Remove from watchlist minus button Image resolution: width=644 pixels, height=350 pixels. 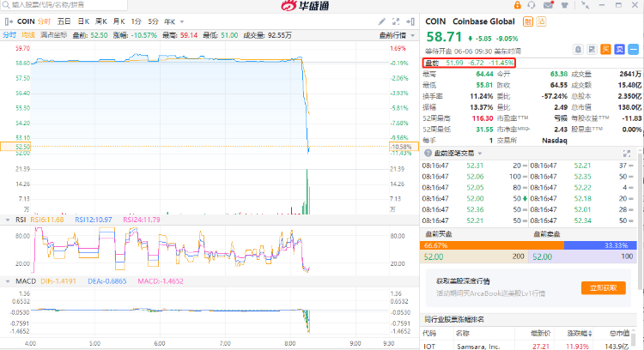click(634, 50)
